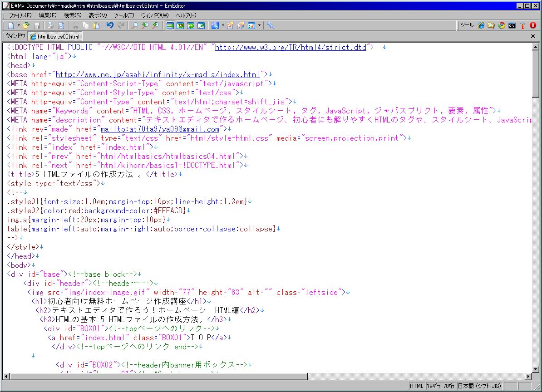The image size is (542, 392).
Task: Open the 編集(E) menu
Action: pyautogui.click(x=47, y=15)
